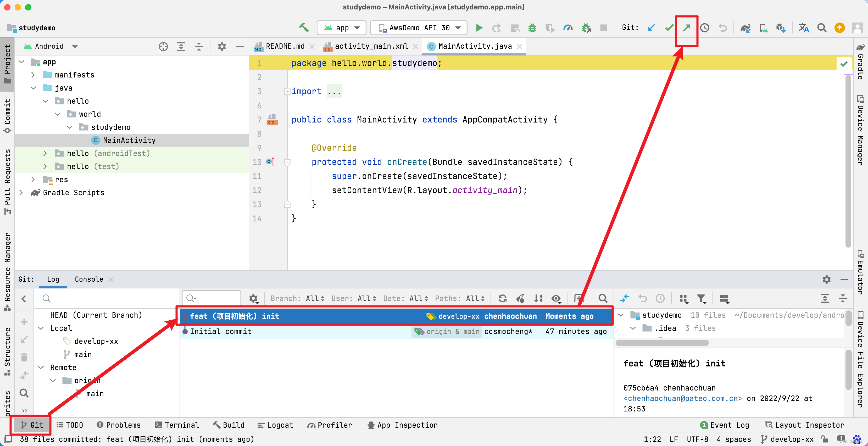The width and height of the screenshot is (868, 446).
Task: Toggle eye view options in Git log
Action: tap(556, 298)
